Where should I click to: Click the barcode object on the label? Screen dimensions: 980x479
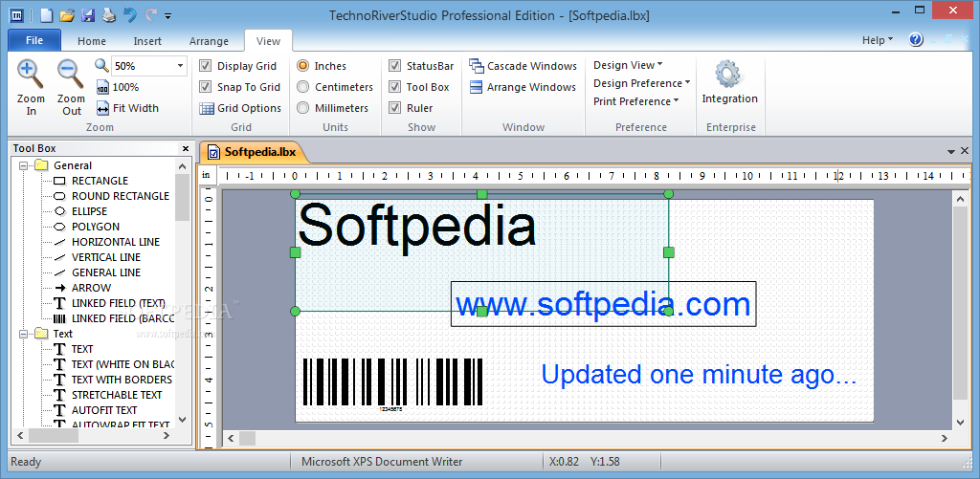(392, 384)
